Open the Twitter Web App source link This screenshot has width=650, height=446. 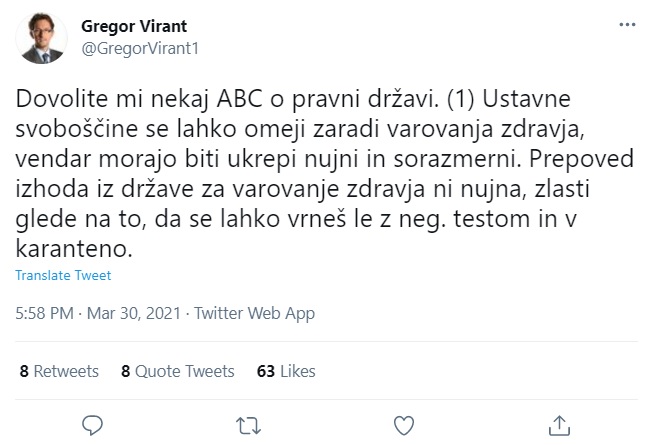[x=255, y=313]
